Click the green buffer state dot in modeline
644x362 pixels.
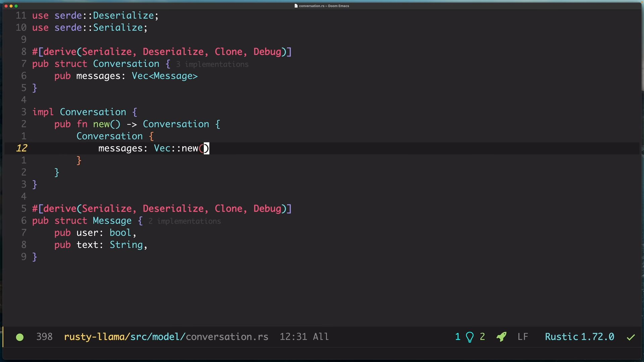pyautogui.click(x=20, y=337)
